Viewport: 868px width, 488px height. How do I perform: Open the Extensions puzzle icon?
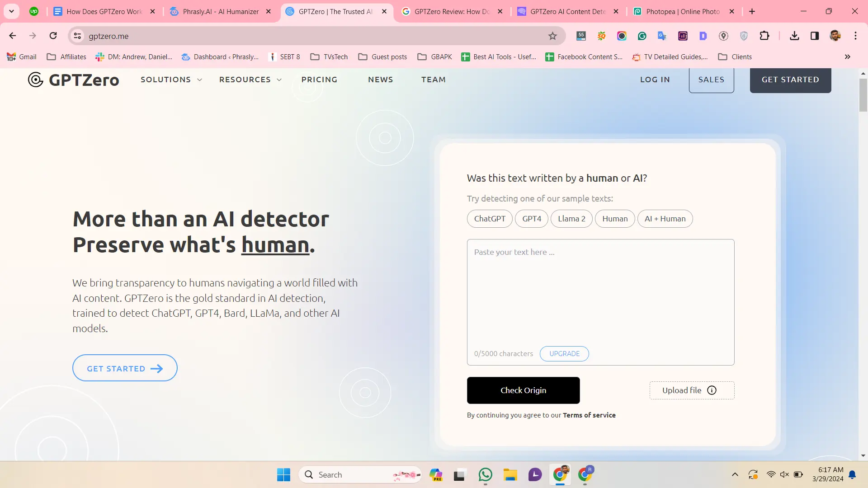tap(764, 36)
